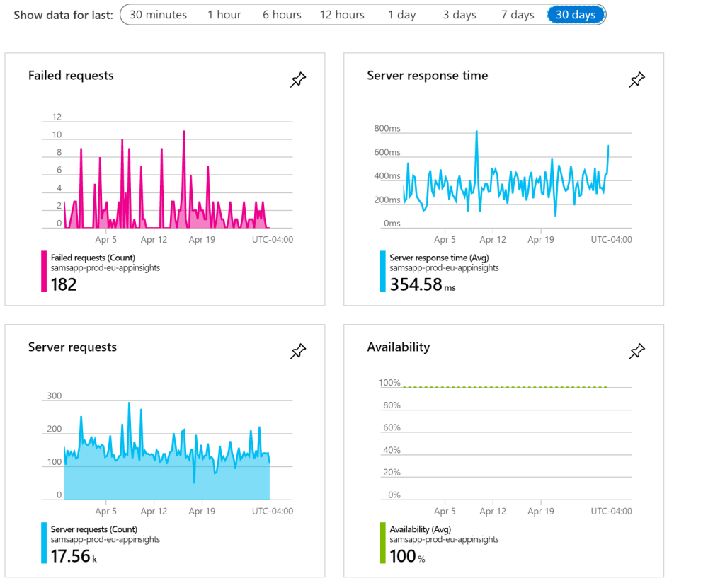Click the green Availability legend swatch
This screenshot has width=725, height=588.
[383, 543]
